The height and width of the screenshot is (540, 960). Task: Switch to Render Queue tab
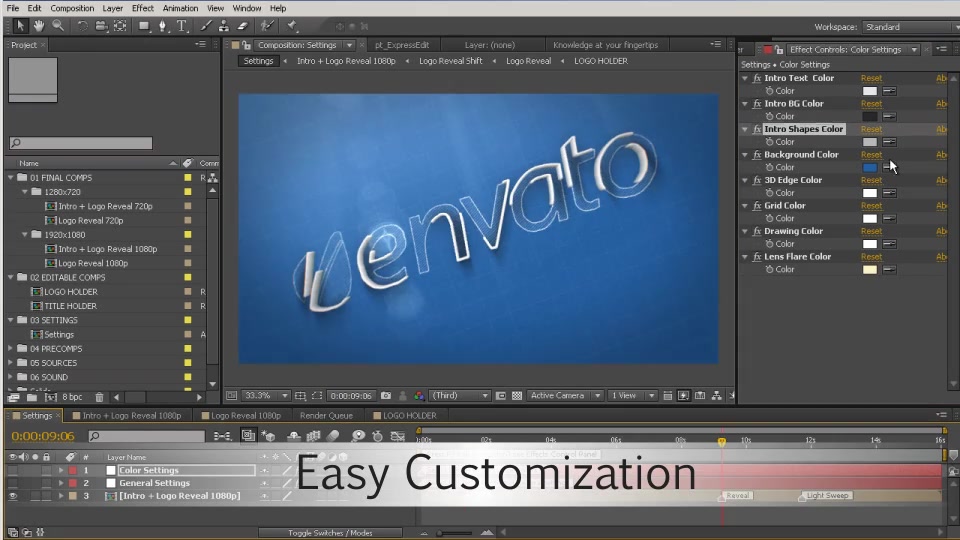[326, 415]
